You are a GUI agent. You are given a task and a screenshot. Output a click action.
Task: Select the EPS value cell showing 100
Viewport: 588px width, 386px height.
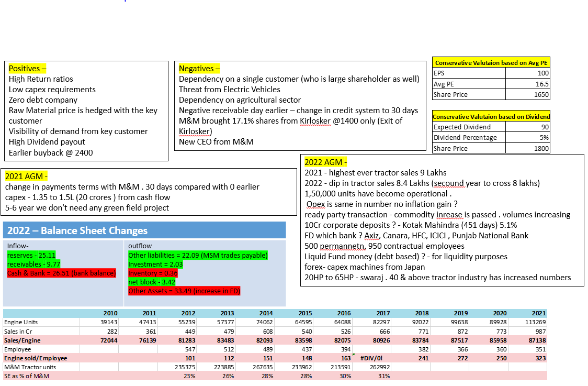[x=527, y=73]
